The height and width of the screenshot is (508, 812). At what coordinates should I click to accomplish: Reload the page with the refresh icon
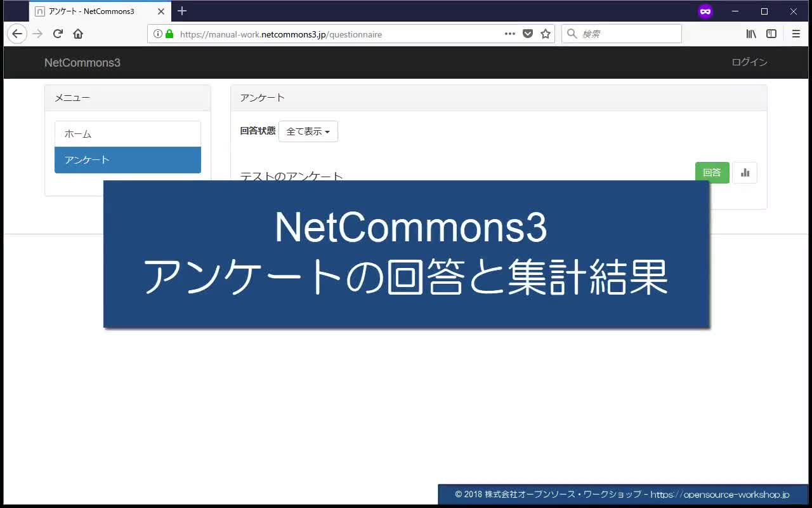click(58, 34)
